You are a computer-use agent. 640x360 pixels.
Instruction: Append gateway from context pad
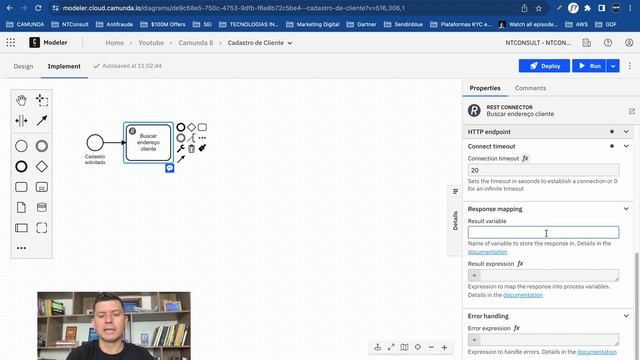(191, 127)
